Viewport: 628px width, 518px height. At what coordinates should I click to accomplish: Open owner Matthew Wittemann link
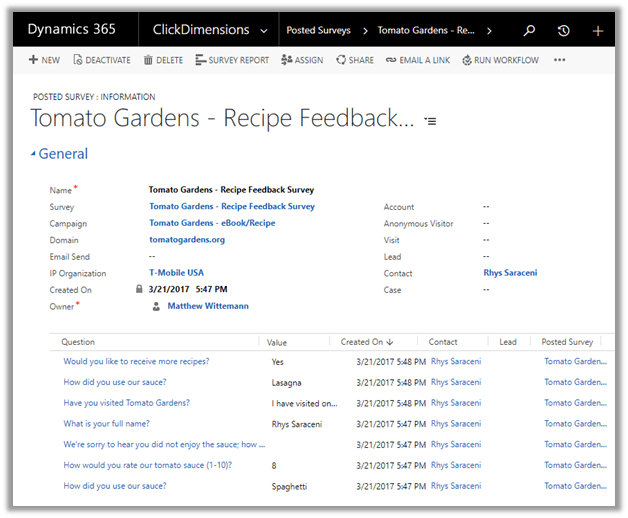click(208, 306)
